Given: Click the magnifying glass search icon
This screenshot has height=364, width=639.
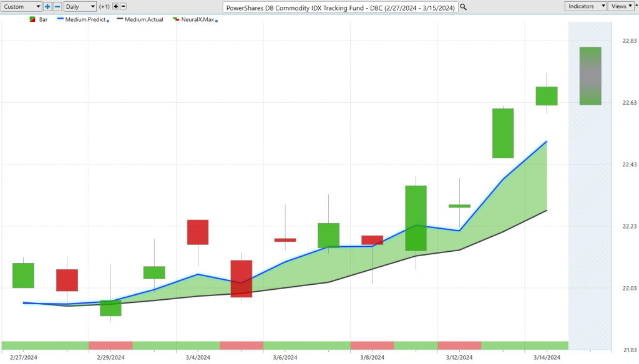Looking at the screenshot, I should (464, 7).
